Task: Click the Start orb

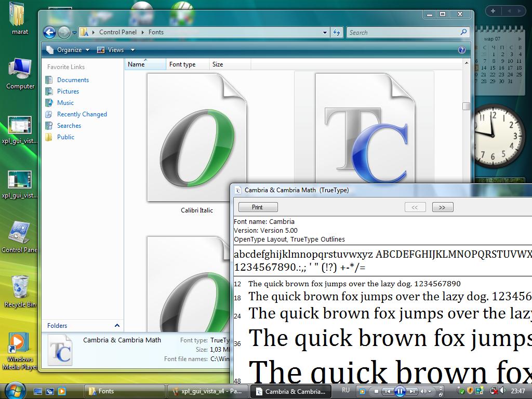Action: [x=14, y=391]
